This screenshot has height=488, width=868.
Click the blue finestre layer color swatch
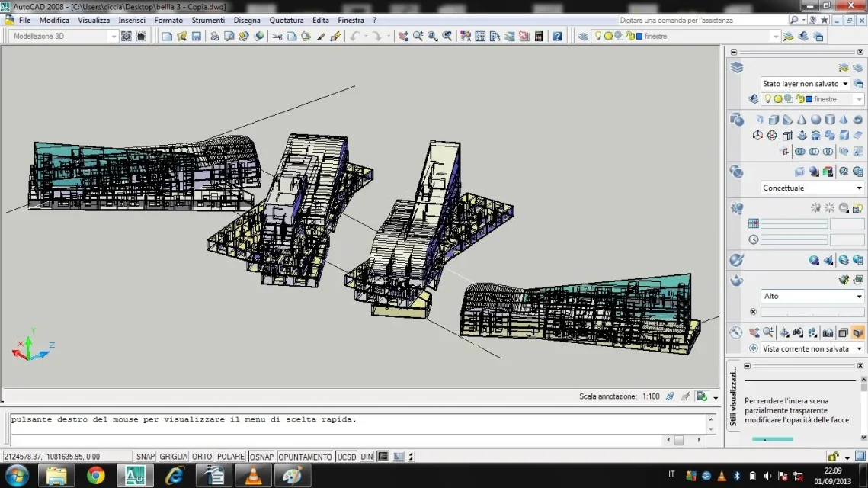click(638, 36)
